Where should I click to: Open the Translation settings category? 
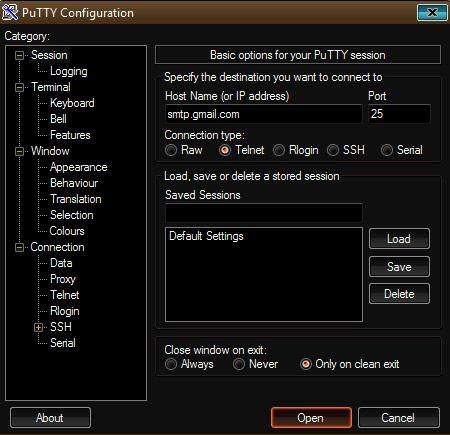point(76,199)
